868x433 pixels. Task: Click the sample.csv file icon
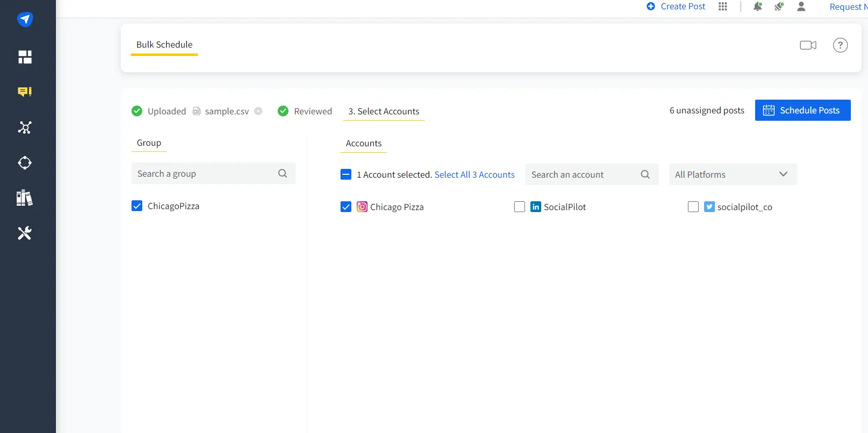pos(197,111)
